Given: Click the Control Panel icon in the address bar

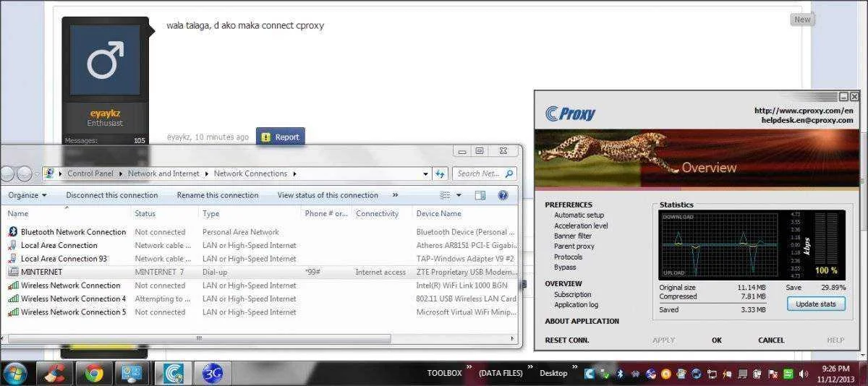Looking at the screenshot, I should coord(48,173).
